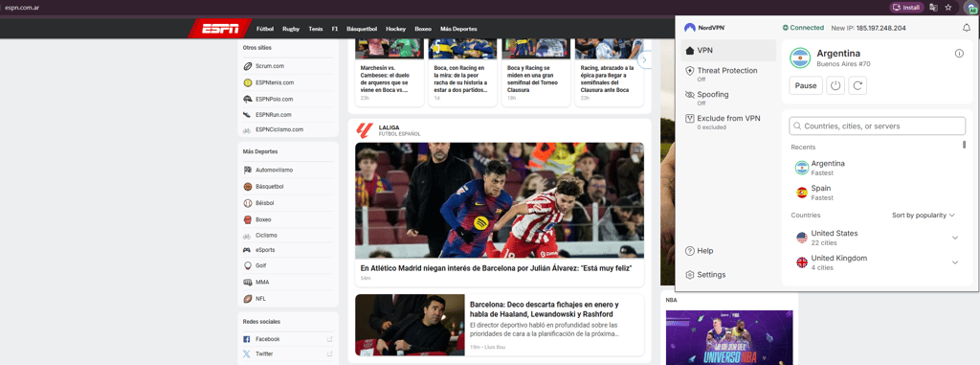Open the Ciclismo link in sidebar
The image size is (980, 365).
tap(266, 236)
